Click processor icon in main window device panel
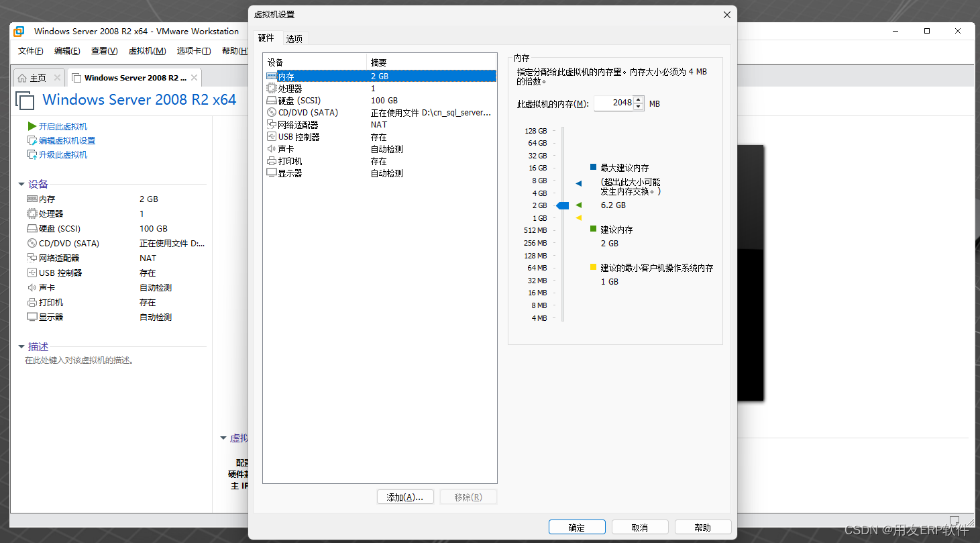The width and height of the screenshot is (980, 543). click(x=32, y=214)
